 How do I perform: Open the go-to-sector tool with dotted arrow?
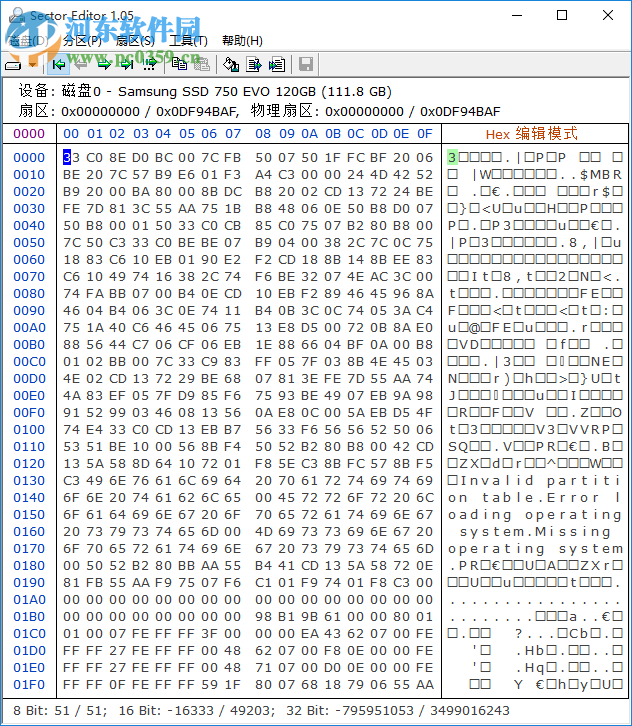pos(150,65)
